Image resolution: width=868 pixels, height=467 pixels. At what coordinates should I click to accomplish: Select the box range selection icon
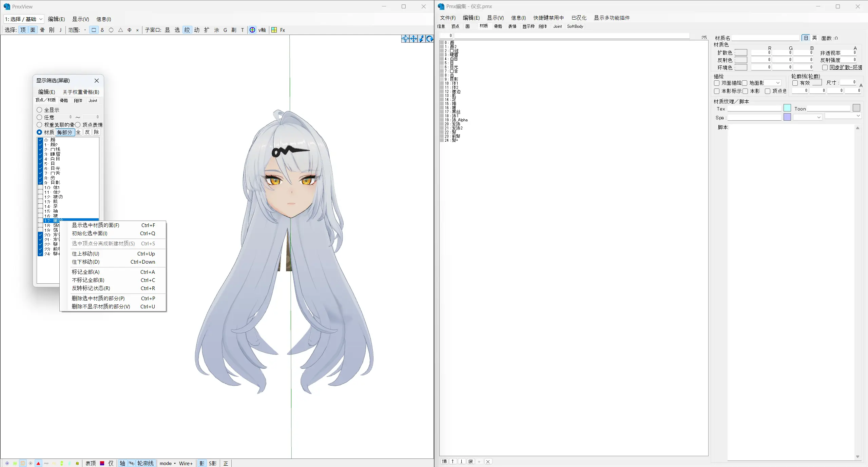pos(94,30)
